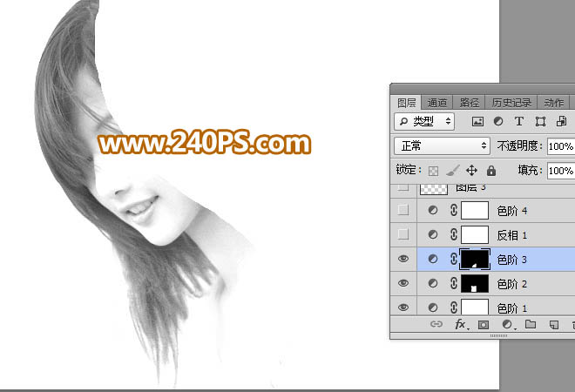The height and width of the screenshot is (392, 575).
Task: Filter layers by adjustment layer icon
Action: click(498, 121)
